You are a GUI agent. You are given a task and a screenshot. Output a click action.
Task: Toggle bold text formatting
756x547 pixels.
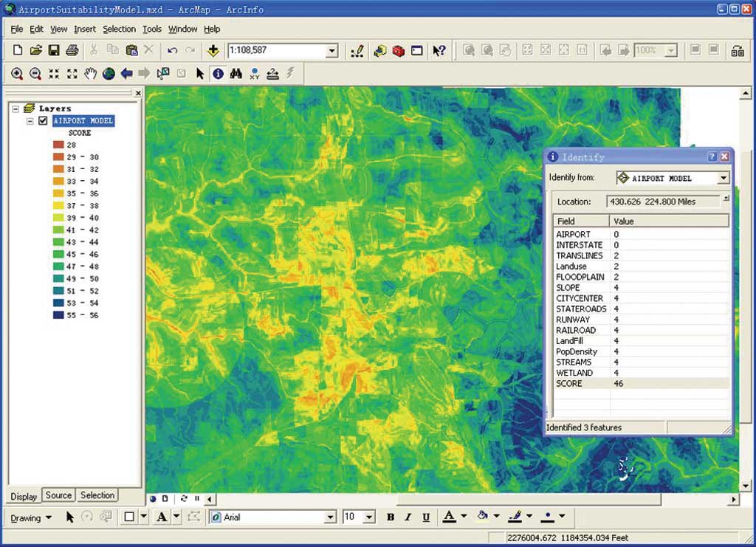391,517
